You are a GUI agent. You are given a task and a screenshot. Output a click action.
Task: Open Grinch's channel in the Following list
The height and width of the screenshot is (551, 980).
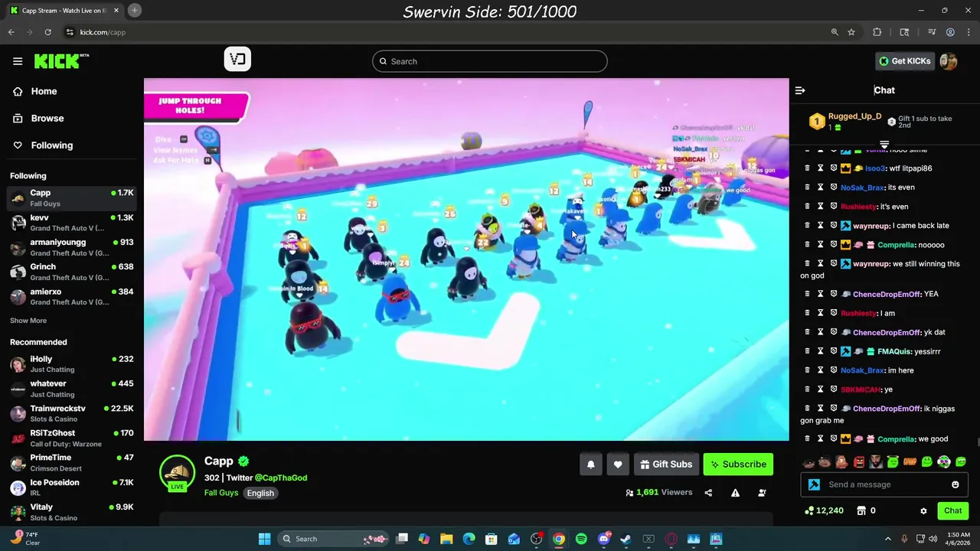click(x=72, y=272)
